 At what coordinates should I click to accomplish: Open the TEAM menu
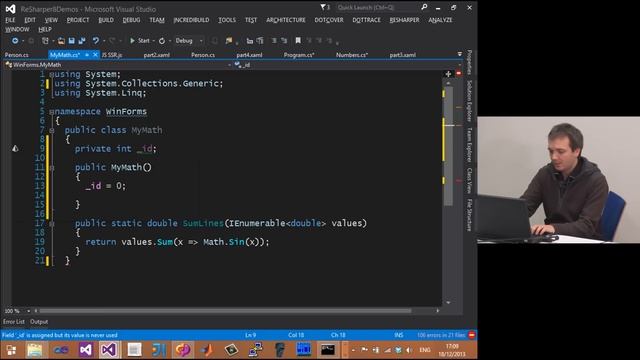pos(157,20)
